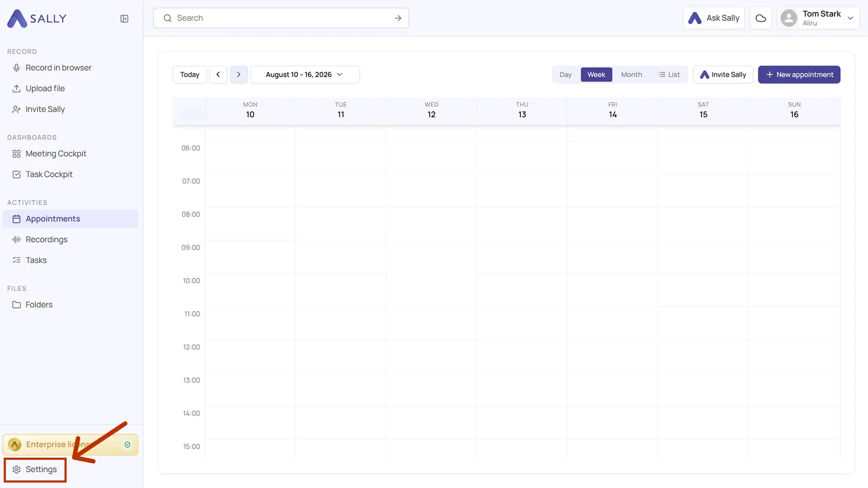Select the TUE 11 day header
Screen dimensions: 868x488
pos(341,110)
